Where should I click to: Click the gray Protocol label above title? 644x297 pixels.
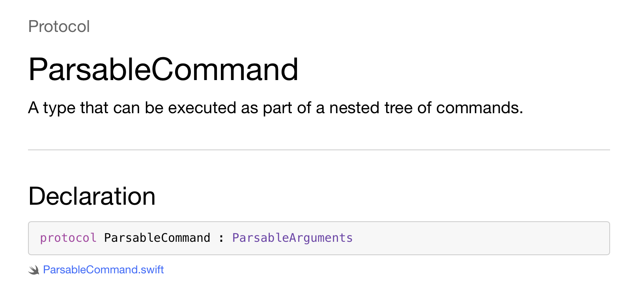tap(59, 26)
